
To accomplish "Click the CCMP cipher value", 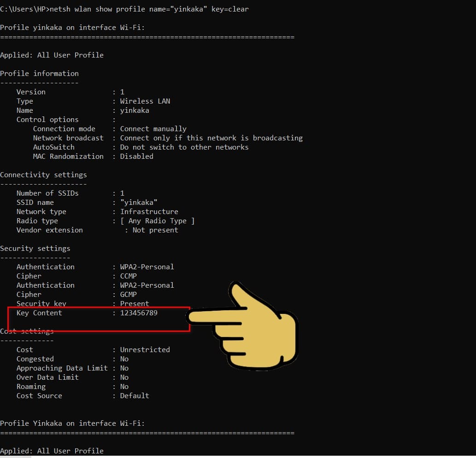I will pos(129,276).
